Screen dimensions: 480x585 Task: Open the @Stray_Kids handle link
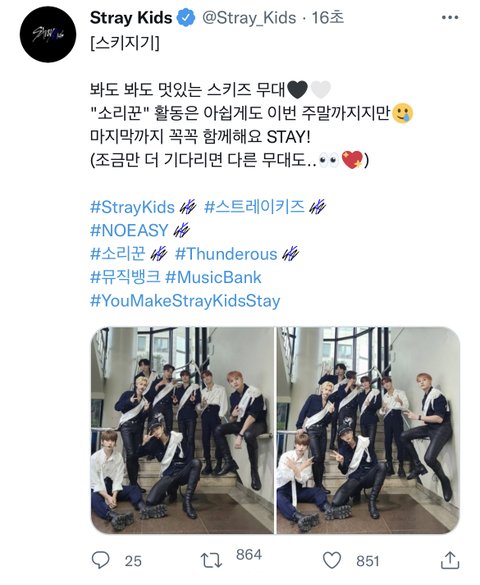click(x=249, y=18)
